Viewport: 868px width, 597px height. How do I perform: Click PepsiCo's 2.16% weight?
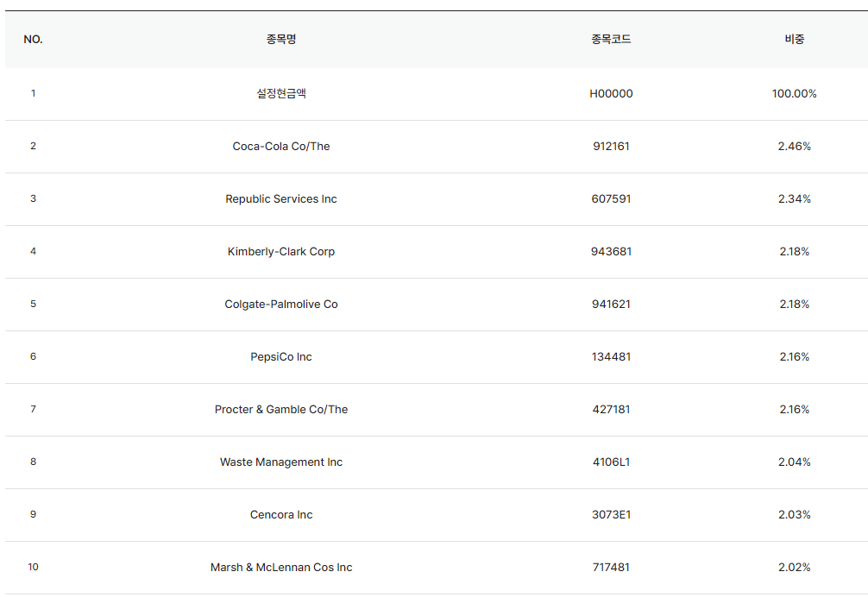pos(795,356)
